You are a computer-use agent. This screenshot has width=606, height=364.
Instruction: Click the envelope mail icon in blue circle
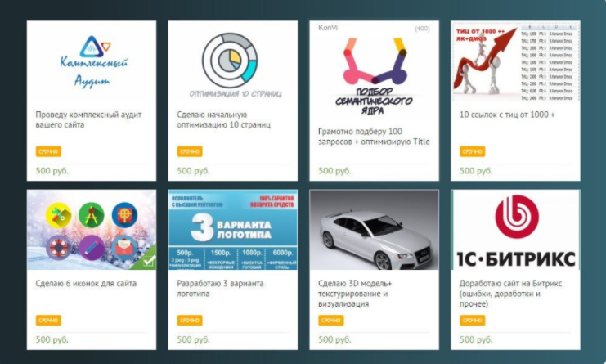pos(124,247)
